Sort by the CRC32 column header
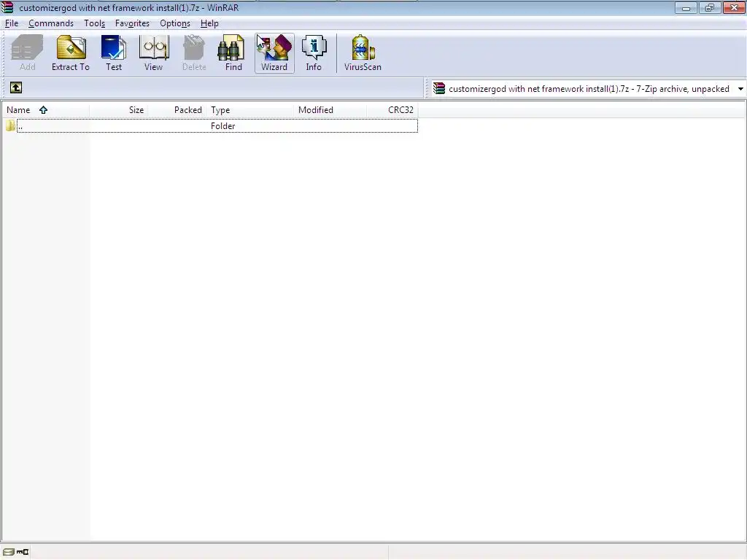 [x=392, y=110]
